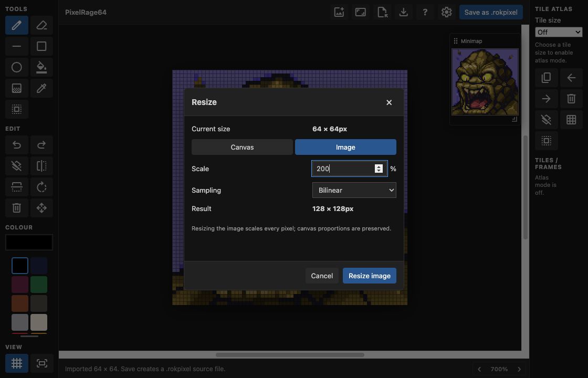This screenshot has height=378, width=588.
Task: Click Save as .rokpixel button
Action: pos(491,12)
